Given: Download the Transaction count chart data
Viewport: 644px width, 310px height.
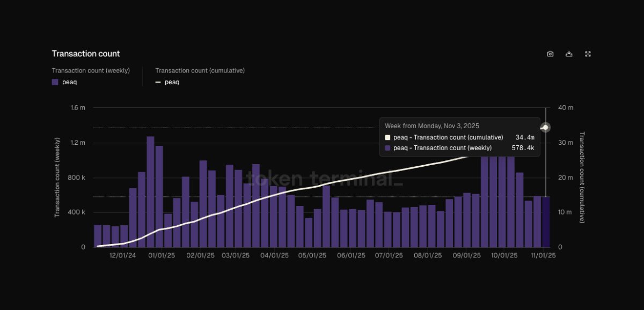Looking at the screenshot, I should coord(569,54).
